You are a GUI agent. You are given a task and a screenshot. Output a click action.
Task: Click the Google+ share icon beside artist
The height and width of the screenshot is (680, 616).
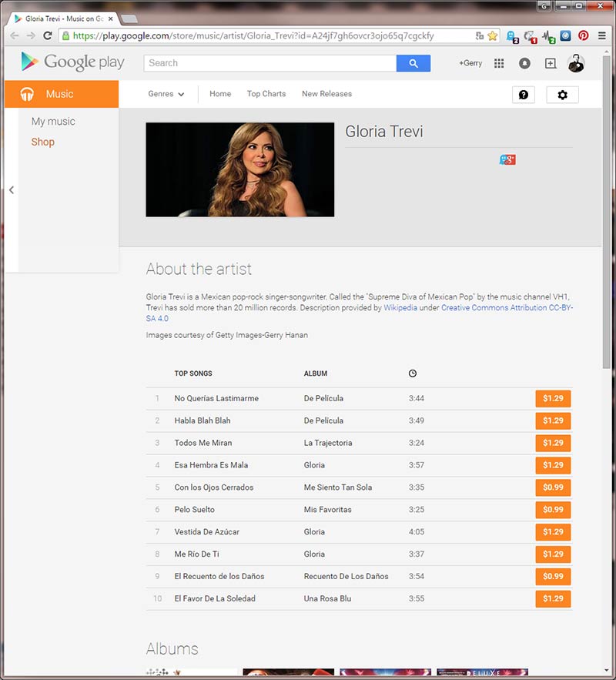click(x=507, y=159)
